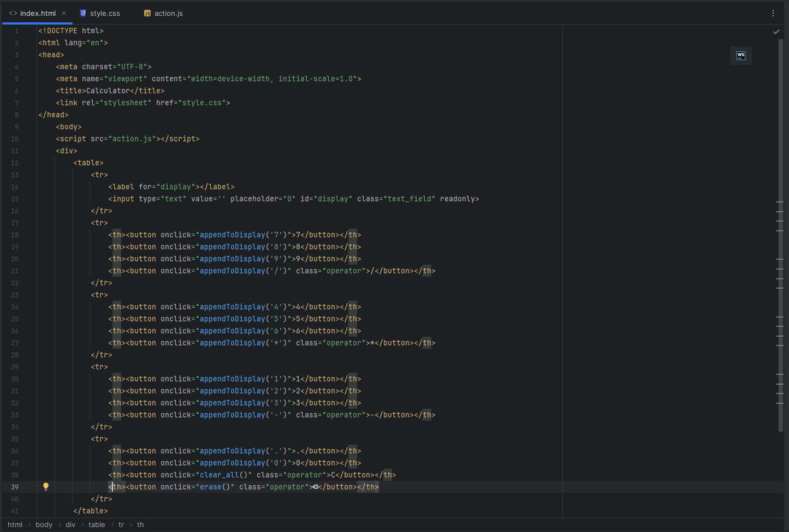Click the Calculator title text
This screenshot has height=532, width=789.
[108, 91]
